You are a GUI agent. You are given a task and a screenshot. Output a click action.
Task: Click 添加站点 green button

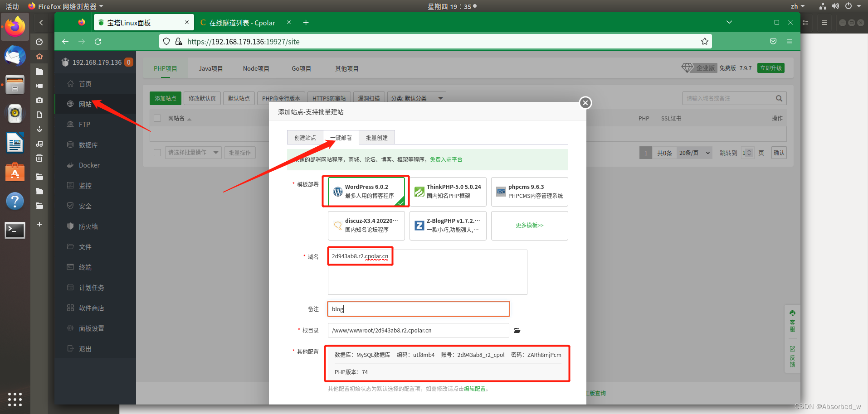coord(166,98)
